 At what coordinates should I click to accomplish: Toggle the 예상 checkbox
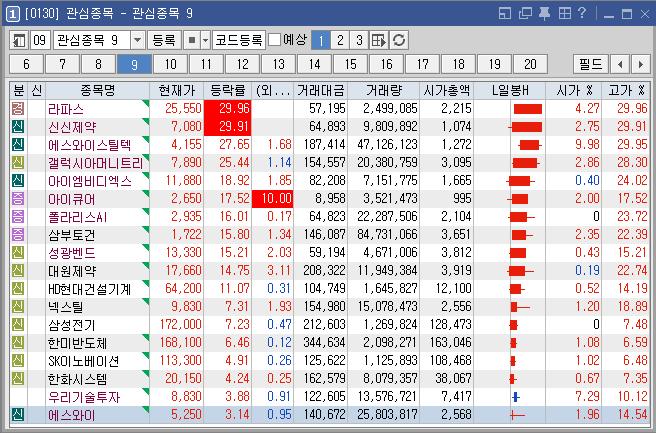(274, 40)
